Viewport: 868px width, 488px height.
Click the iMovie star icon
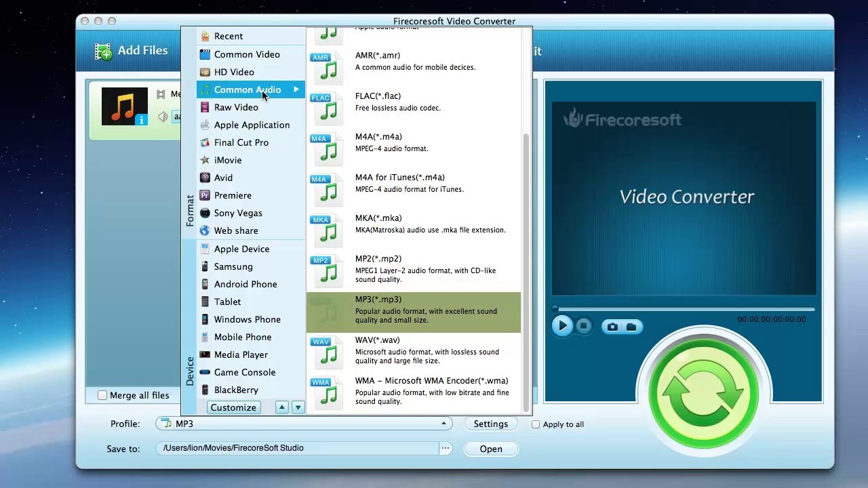point(205,160)
